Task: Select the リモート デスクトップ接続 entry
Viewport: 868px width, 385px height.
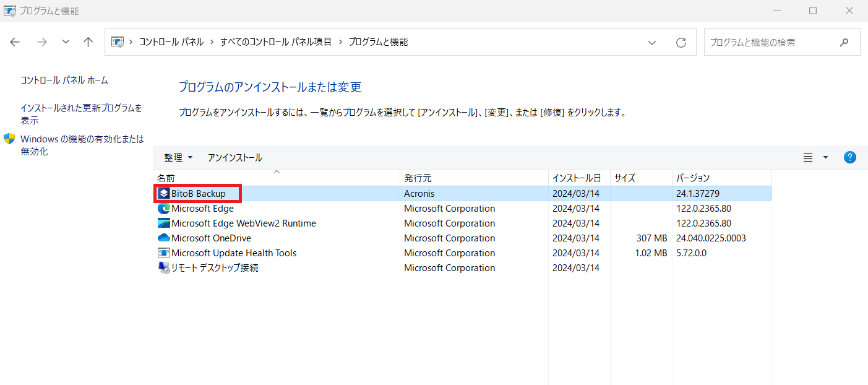Action: pos(215,268)
